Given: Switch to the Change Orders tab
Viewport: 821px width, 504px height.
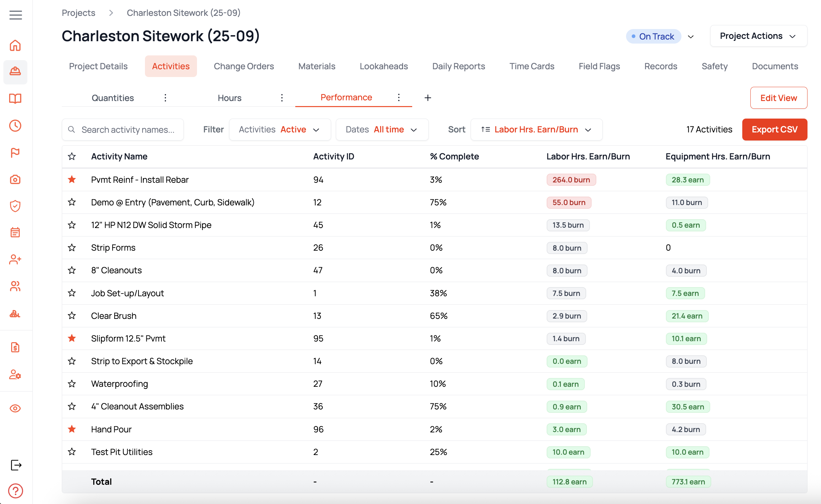Looking at the screenshot, I should tap(244, 66).
